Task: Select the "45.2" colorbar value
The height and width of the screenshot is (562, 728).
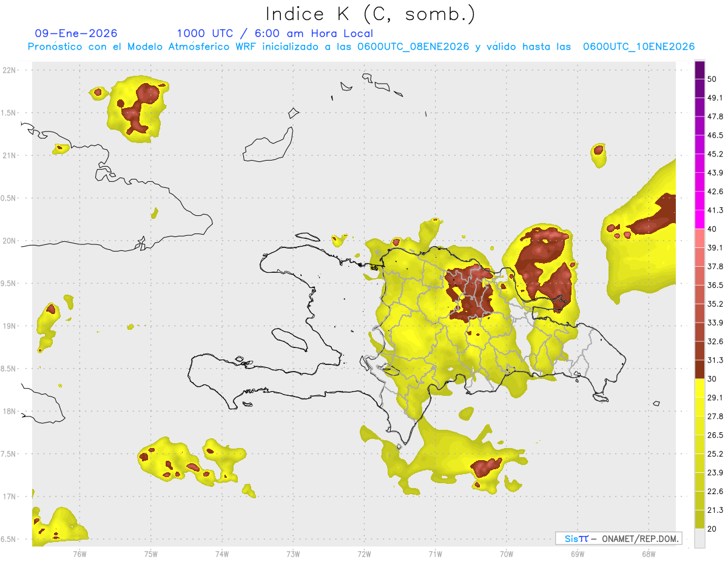Action: (x=715, y=154)
